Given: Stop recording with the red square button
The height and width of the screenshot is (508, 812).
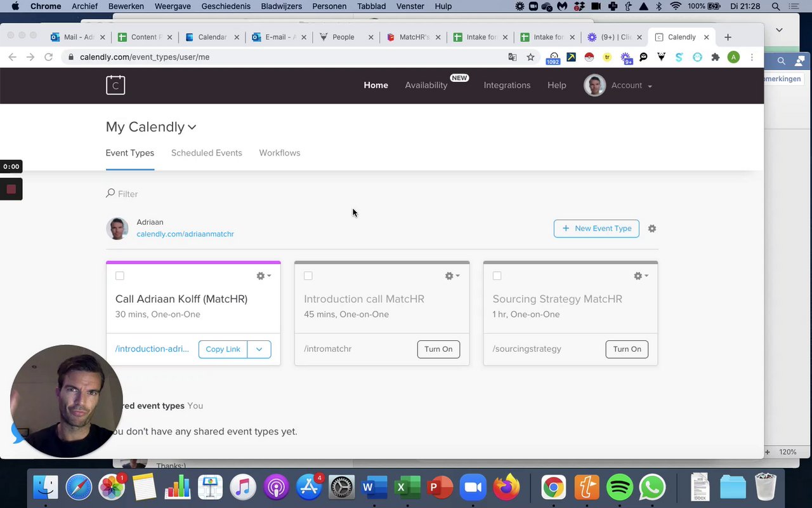Looking at the screenshot, I should 11,189.
